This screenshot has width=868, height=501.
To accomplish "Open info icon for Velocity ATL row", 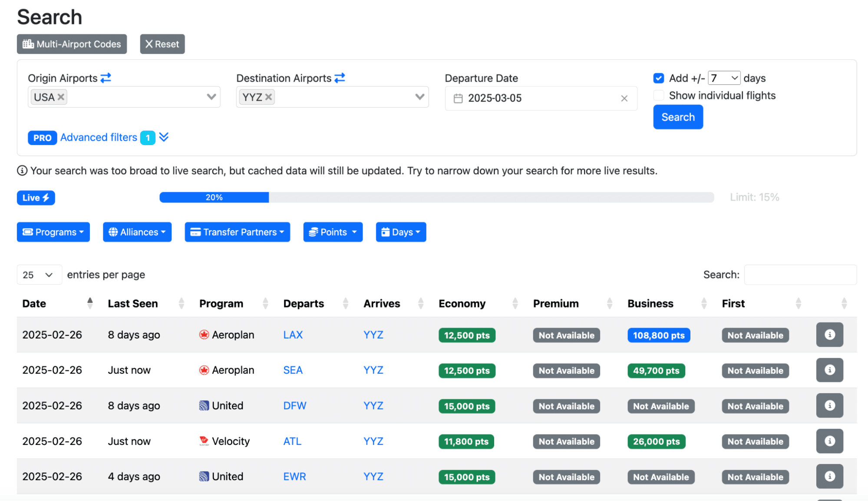I will [829, 441].
